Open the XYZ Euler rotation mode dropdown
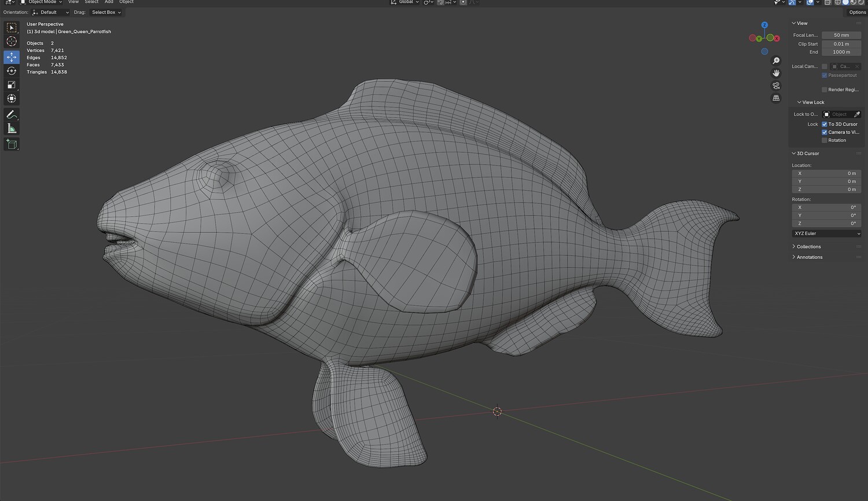 tap(826, 233)
